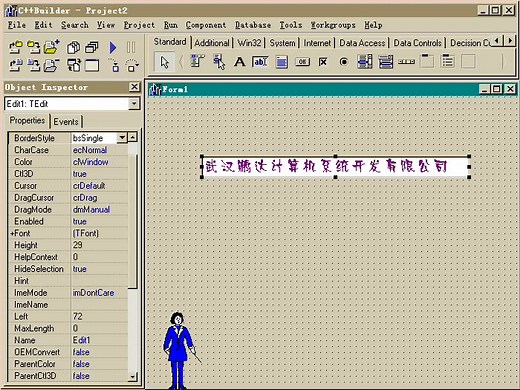The image size is (520, 390).
Task: Pick the Label (A) component
Action: pyautogui.click(x=239, y=62)
